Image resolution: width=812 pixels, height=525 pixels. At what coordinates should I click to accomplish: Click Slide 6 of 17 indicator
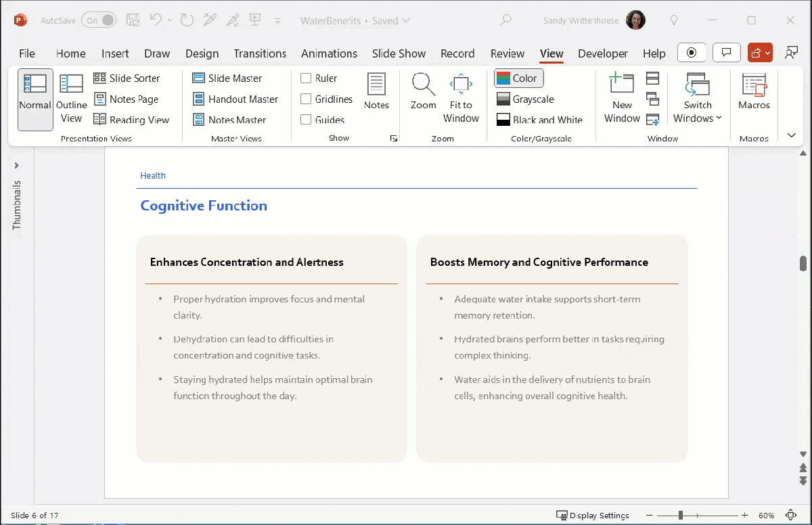[35, 516]
